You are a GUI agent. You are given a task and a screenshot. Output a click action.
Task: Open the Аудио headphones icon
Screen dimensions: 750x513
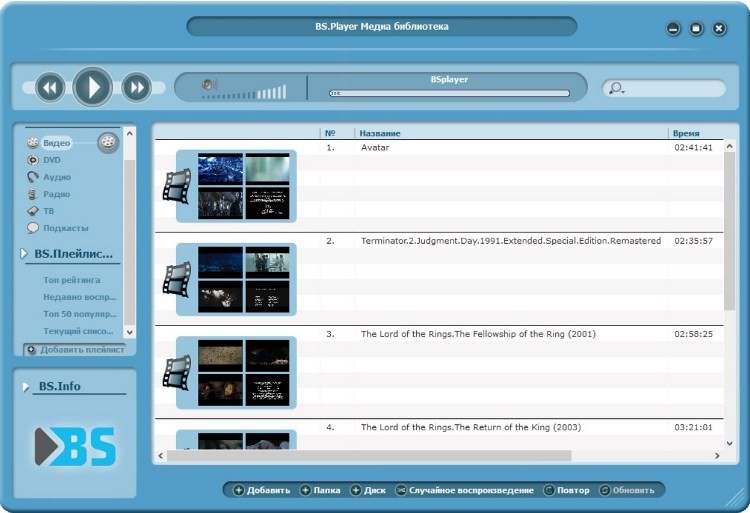[x=33, y=177]
